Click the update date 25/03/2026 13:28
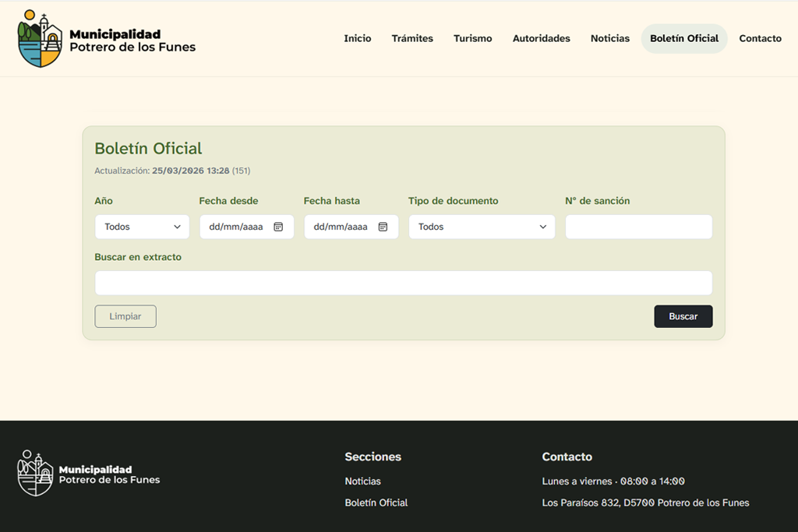The height and width of the screenshot is (532, 798). pyautogui.click(x=190, y=171)
